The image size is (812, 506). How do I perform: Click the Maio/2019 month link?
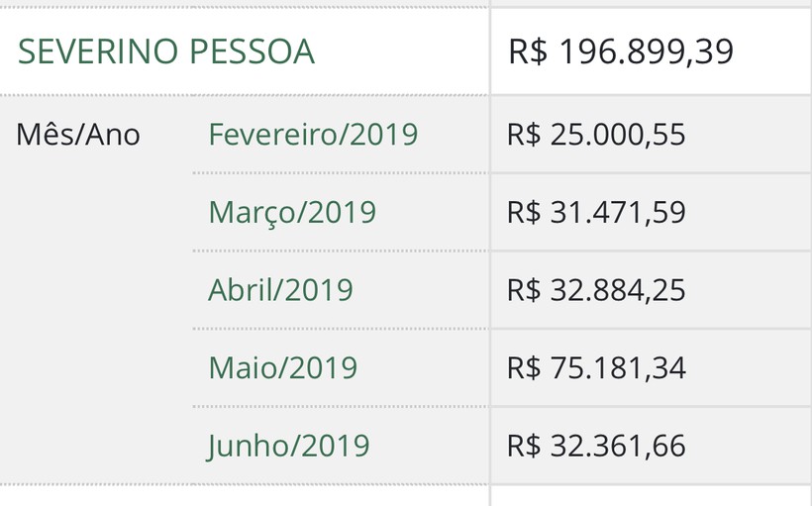click(x=283, y=367)
